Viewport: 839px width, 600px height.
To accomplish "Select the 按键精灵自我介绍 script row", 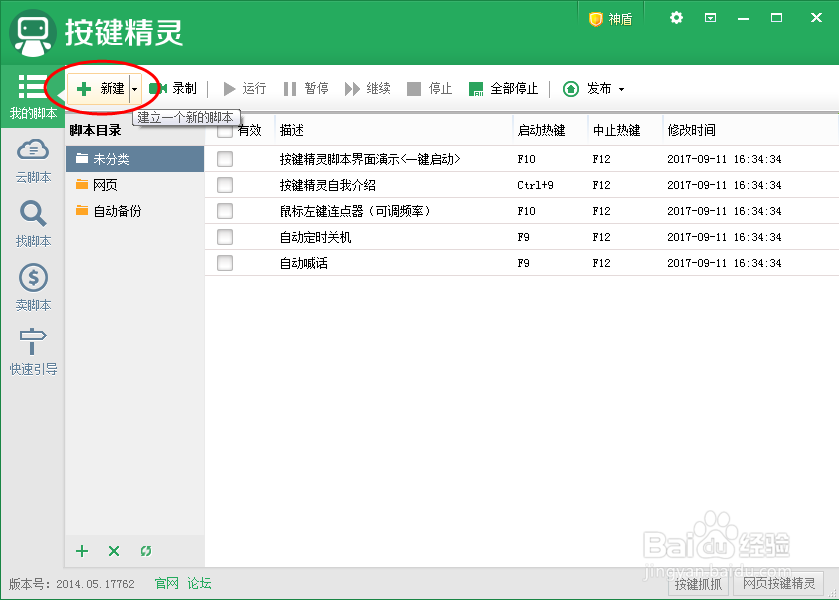I will pos(522,185).
